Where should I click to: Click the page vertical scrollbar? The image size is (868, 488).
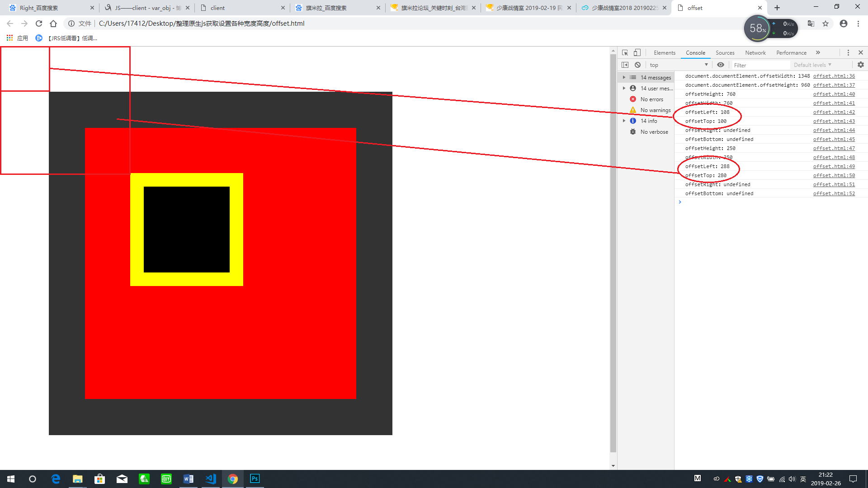click(x=613, y=253)
